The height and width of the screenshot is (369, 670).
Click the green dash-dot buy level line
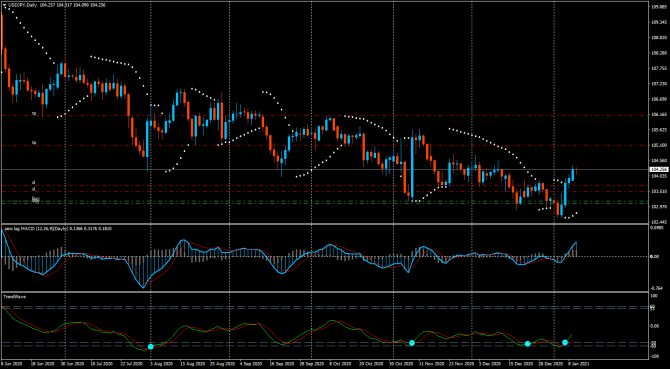coord(325,203)
